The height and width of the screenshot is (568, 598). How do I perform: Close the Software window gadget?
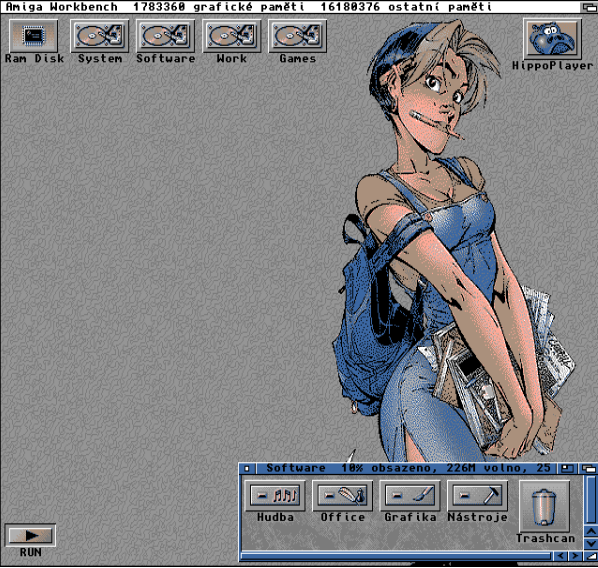click(x=247, y=468)
